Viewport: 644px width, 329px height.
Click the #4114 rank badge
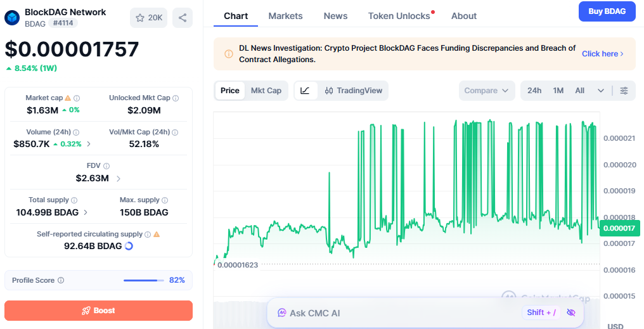click(63, 23)
